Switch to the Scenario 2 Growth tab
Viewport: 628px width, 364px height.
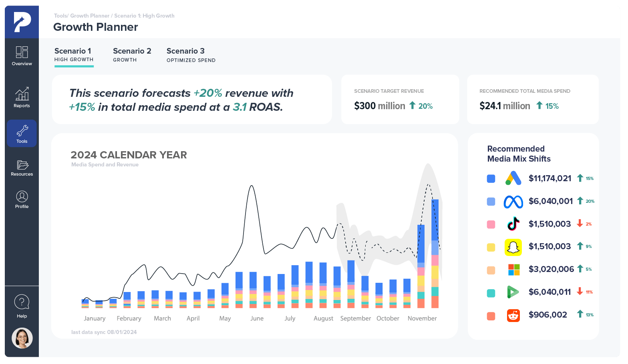(132, 55)
